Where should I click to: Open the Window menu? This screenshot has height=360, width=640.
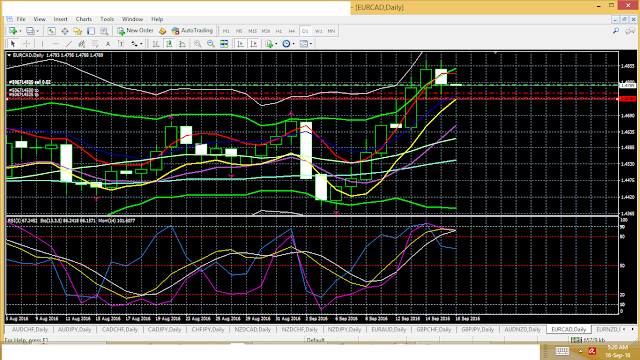pyautogui.click(x=132, y=19)
